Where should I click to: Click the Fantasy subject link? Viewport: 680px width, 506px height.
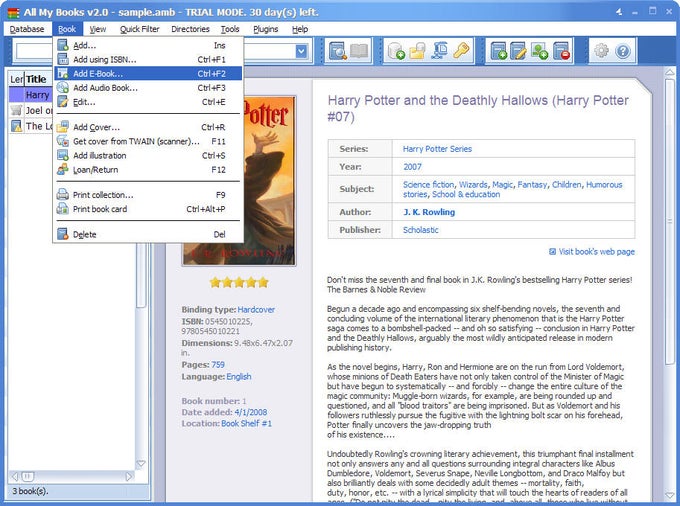pyautogui.click(x=532, y=185)
